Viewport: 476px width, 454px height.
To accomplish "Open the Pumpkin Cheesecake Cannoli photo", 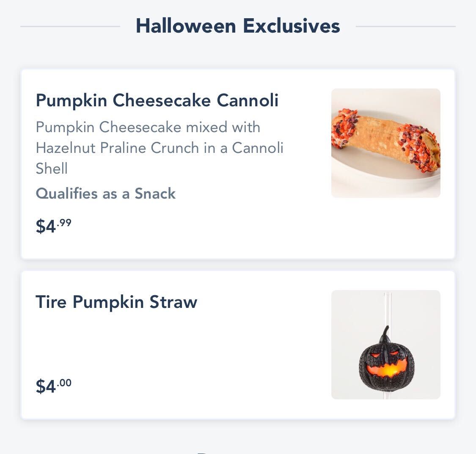I will point(386,143).
